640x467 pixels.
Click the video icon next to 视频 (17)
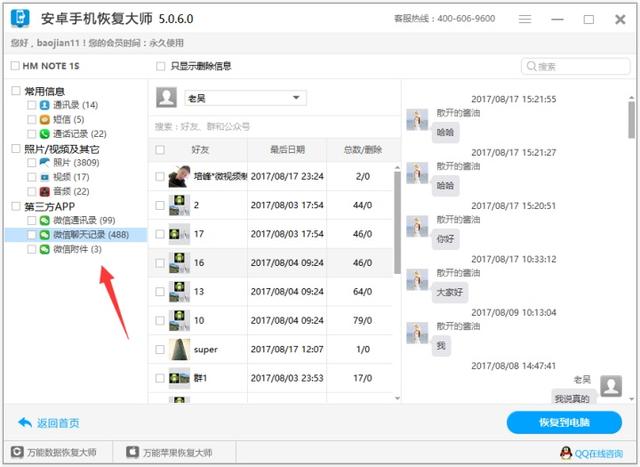[x=44, y=177]
